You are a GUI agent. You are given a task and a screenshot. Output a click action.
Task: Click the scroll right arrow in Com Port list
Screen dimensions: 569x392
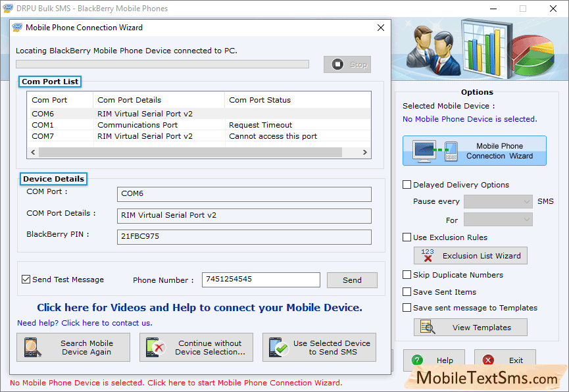[364, 152]
